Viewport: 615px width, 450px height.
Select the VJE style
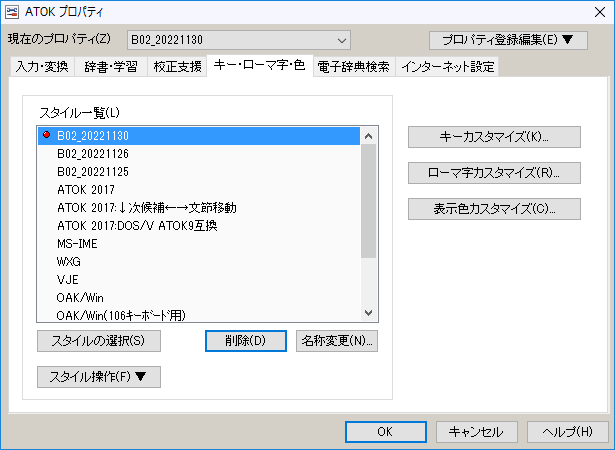[x=199, y=280]
